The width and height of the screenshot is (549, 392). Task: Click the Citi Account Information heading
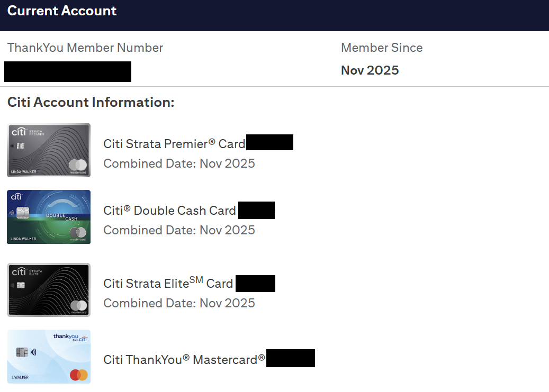click(x=91, y=102)
